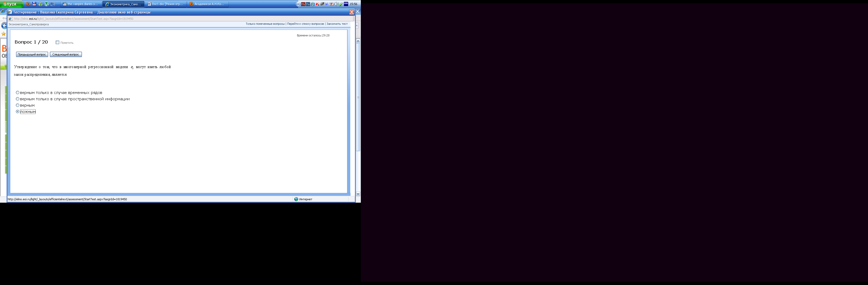
Task: Switch to Академиком А.Н.Ко Firefox taskbar window
Action: click(208, 4)
